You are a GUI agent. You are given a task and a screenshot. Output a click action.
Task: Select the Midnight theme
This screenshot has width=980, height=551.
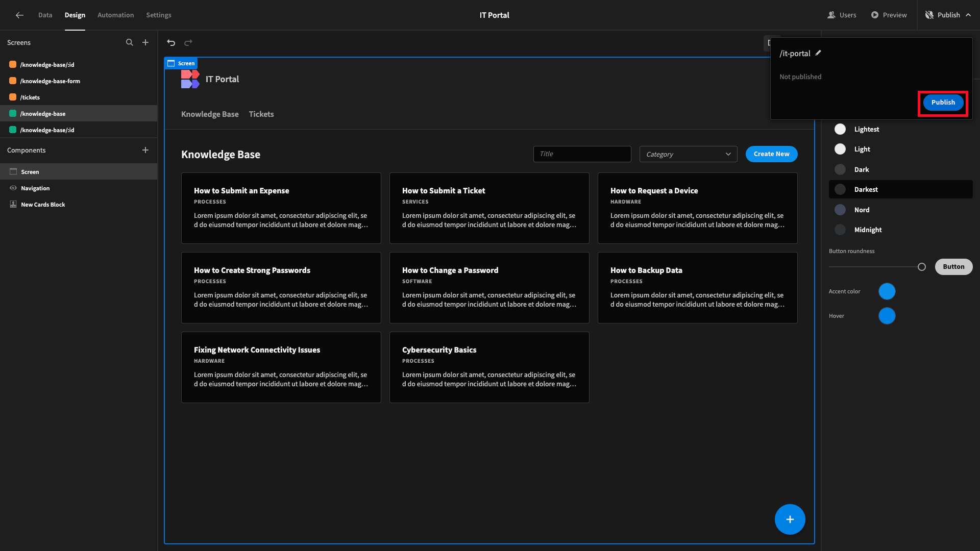900,230
